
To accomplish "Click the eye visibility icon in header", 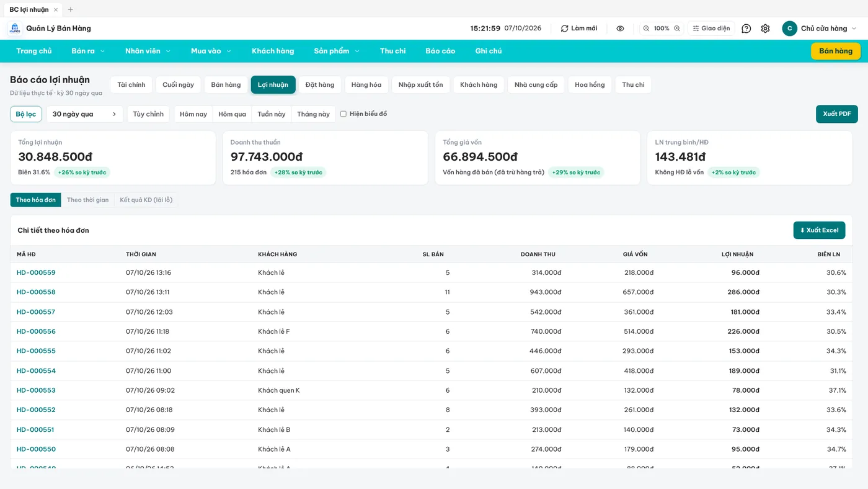I will click(x=620, y=29).
